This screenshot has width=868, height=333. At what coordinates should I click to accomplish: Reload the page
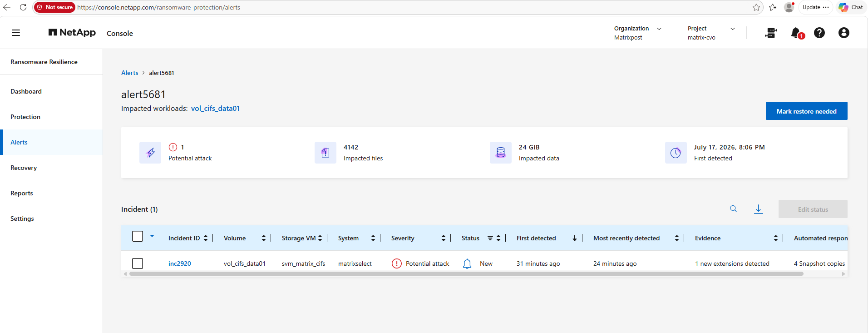click(x=23, y=7)
